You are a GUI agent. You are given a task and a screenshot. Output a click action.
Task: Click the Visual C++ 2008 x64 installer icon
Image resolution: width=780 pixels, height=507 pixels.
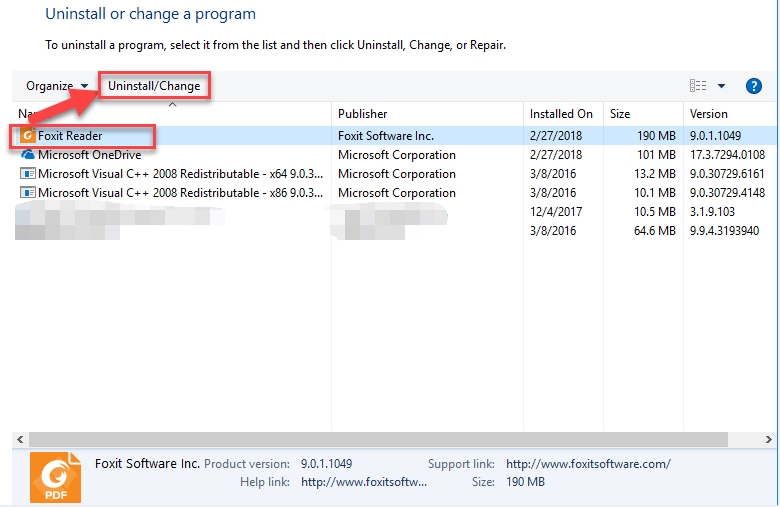click(x=27, y=174)
